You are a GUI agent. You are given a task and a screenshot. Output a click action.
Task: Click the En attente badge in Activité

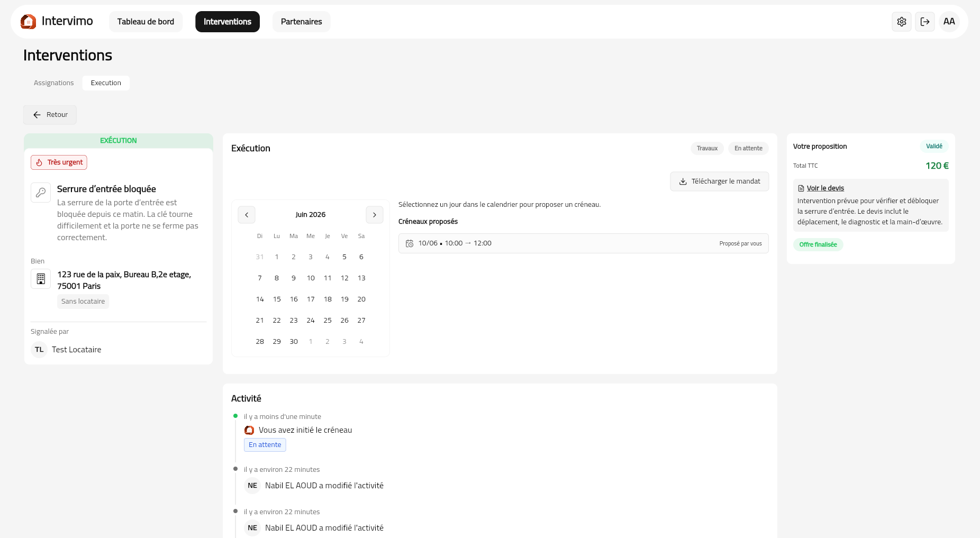(x=265, y=445)
